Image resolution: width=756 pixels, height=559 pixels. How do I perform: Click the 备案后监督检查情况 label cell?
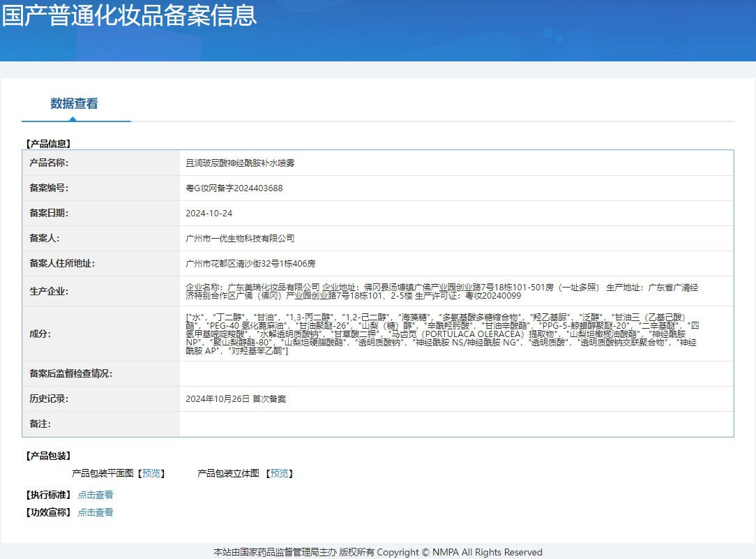[x=100, y=374]
